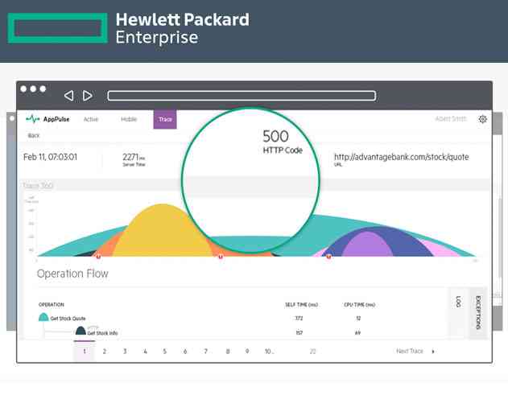Open the settings gear icon
Image resolution: width=508 pixels, height=420 pixels.
[x=483, y=119]
